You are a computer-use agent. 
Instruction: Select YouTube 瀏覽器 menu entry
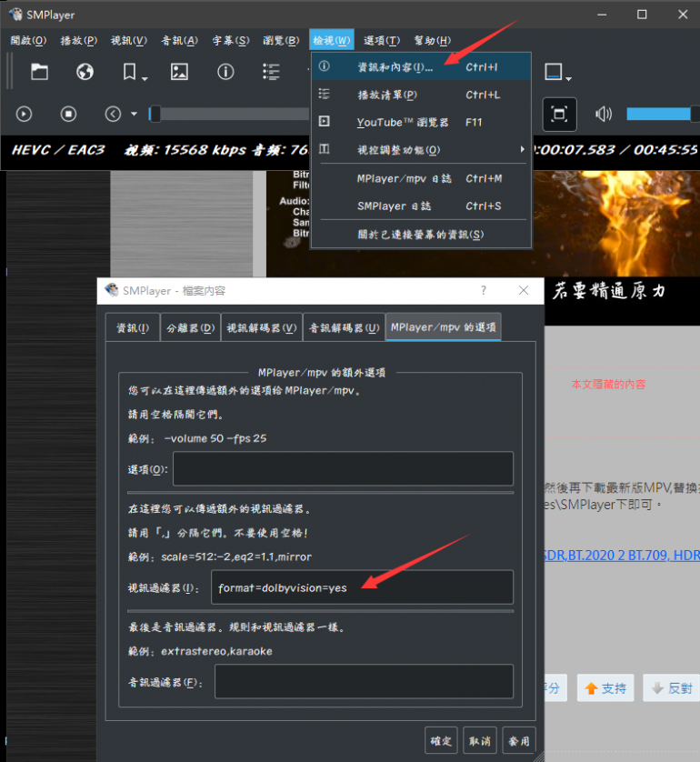click(421, 122)
